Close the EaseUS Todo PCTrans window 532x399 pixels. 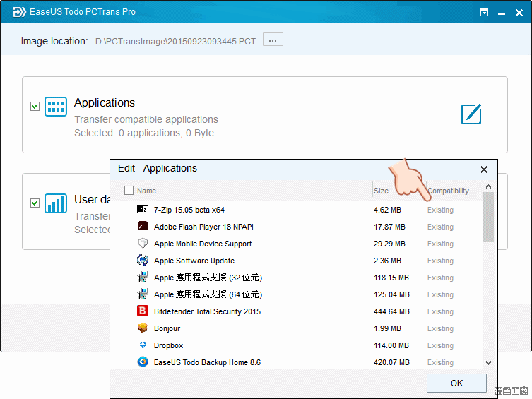point(519,13)
